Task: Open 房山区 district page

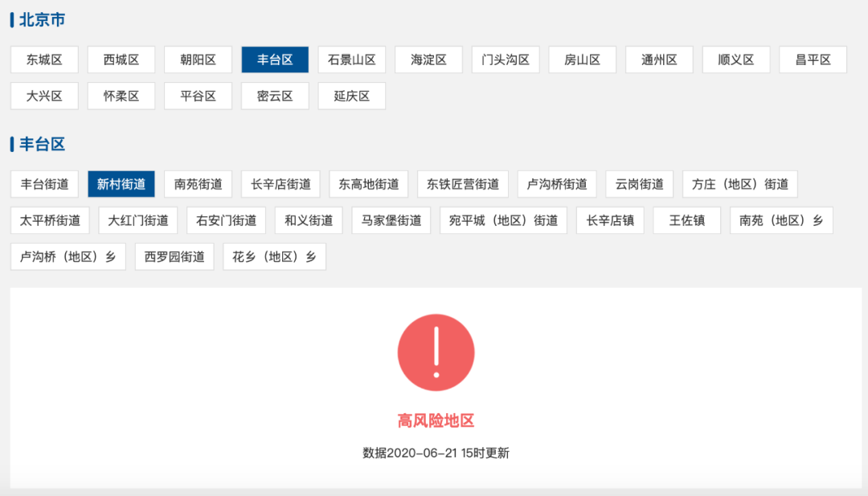Action: click(x=582, y=59)
